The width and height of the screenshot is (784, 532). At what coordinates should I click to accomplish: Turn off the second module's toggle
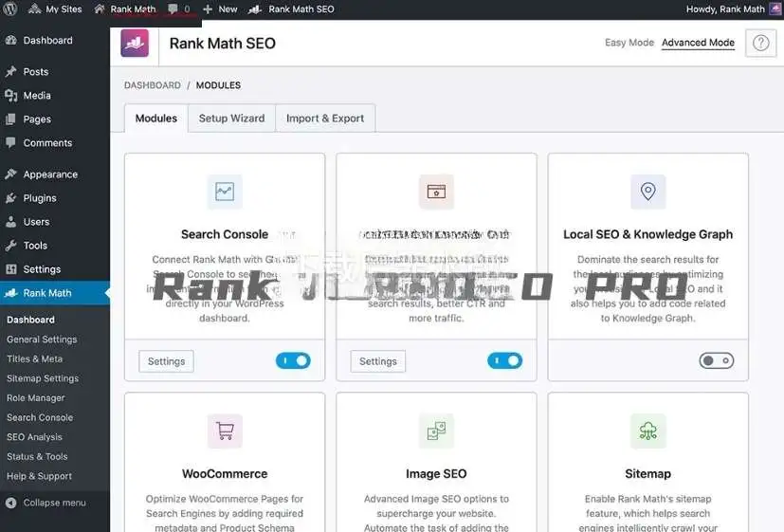coord(504,361)
